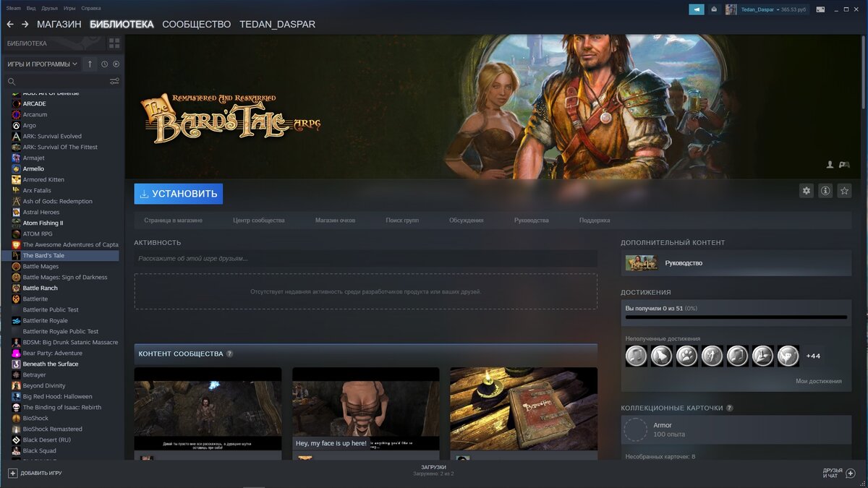
Task: Select ARK: Survival Evolved in the library
Action: [52, 136]
